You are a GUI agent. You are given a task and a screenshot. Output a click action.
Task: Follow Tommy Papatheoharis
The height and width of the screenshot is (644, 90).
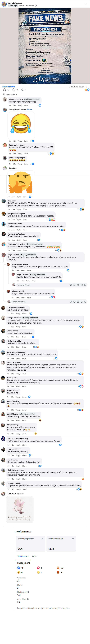click(30, 109)
